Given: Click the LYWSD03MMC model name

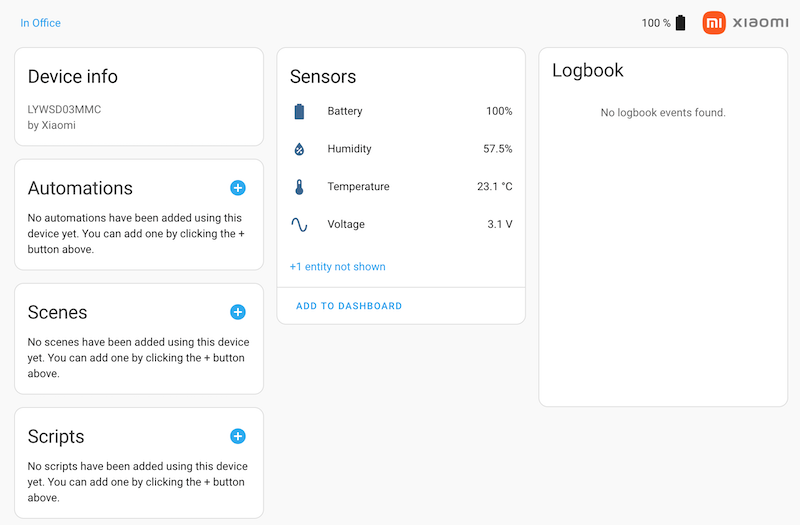Looking at the screenshot, I should click(64, 109).
